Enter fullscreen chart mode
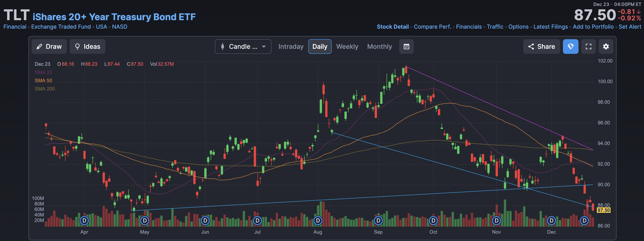 [589, 47]
